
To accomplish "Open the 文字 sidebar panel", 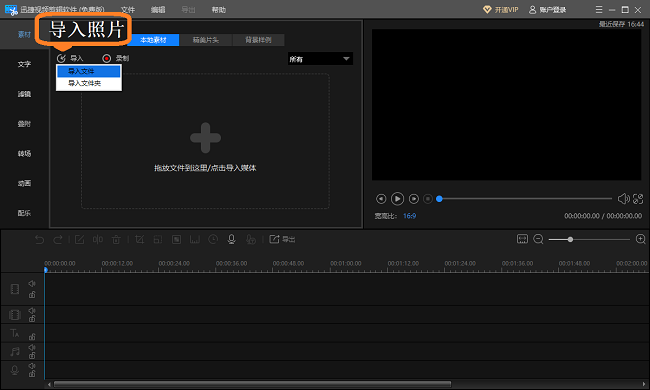I will point(24,64).
